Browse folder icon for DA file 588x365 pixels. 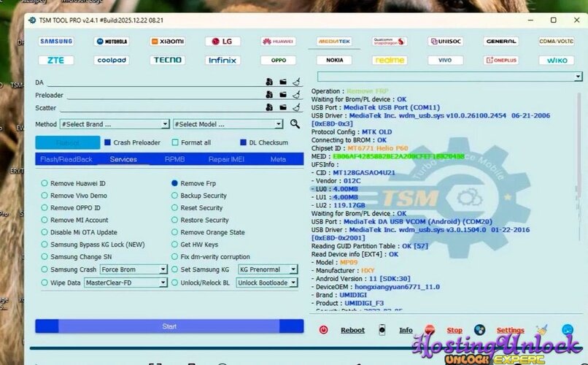tap(283, 82)
